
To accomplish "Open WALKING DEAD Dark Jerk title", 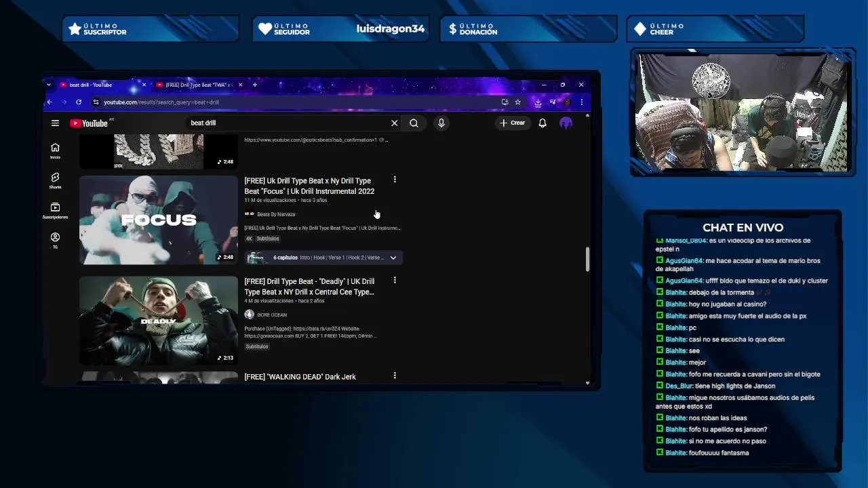I will click(x=300, y=376).
